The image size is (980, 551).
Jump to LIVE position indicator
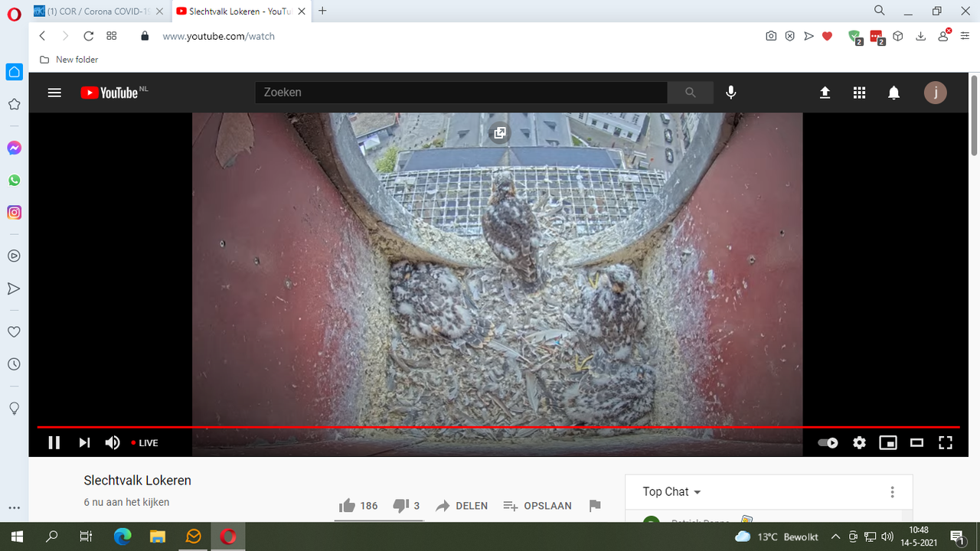click(145, 442)
